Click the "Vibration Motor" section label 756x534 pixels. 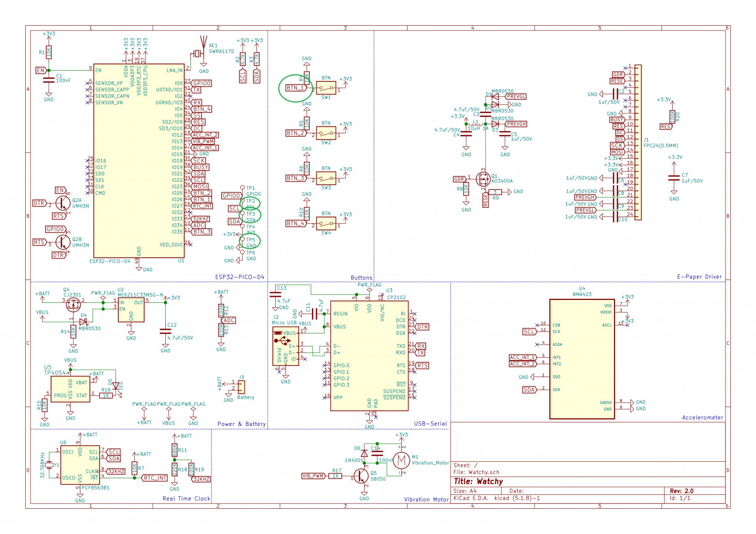point(426,499)
